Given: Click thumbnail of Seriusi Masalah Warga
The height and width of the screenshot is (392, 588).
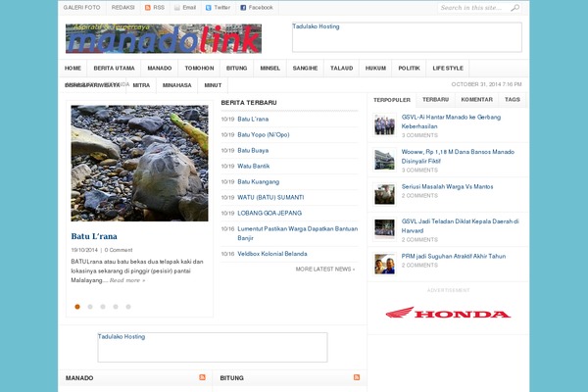Looking at the screenshot, I should point(384,194).
